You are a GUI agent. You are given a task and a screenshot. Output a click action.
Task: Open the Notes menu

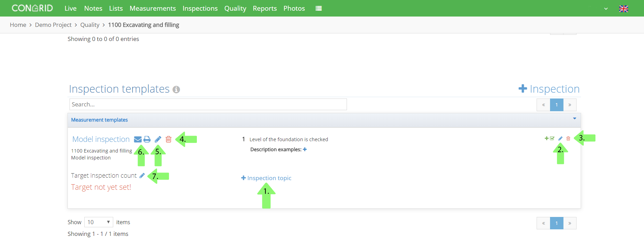(93, 8)
